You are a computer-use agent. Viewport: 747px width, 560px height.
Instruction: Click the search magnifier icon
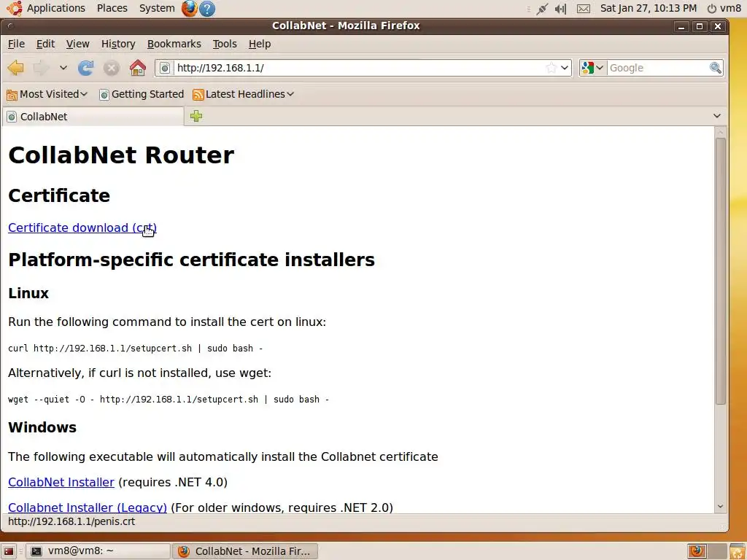716,68
